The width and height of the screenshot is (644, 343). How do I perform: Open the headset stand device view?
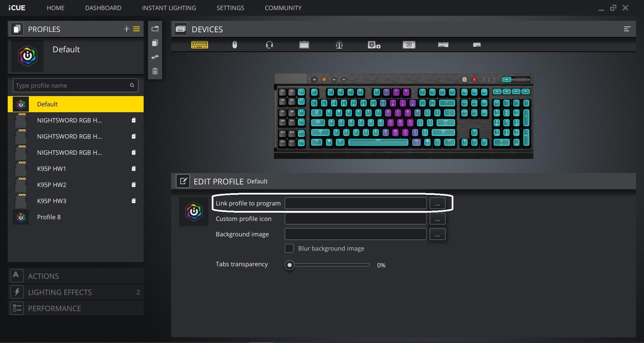339,44
